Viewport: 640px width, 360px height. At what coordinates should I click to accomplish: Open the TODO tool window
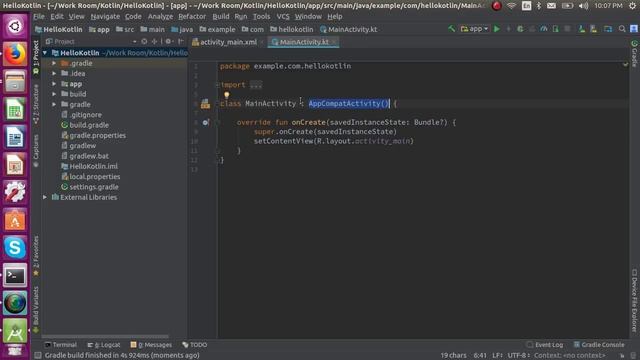point(195,345)
